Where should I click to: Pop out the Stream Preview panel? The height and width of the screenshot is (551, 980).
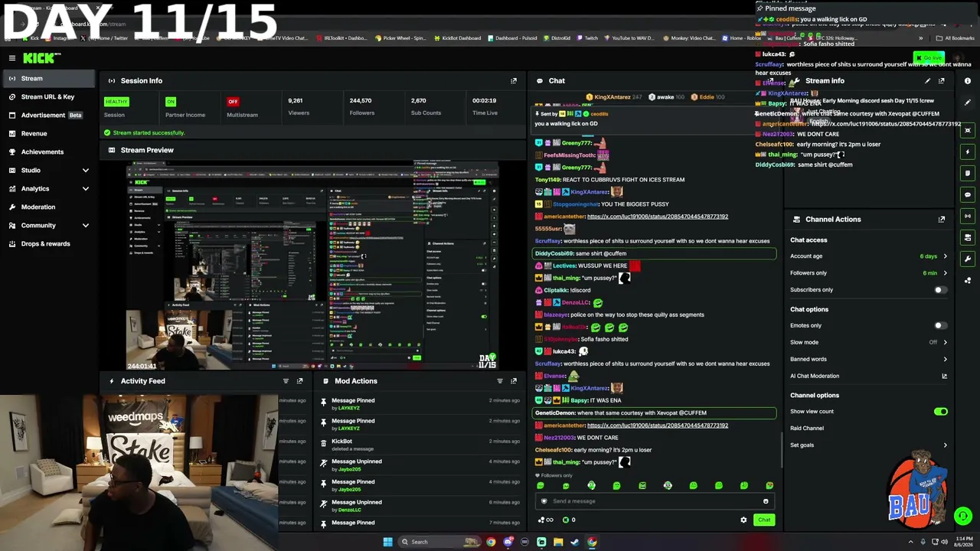[x=514, y=150]
